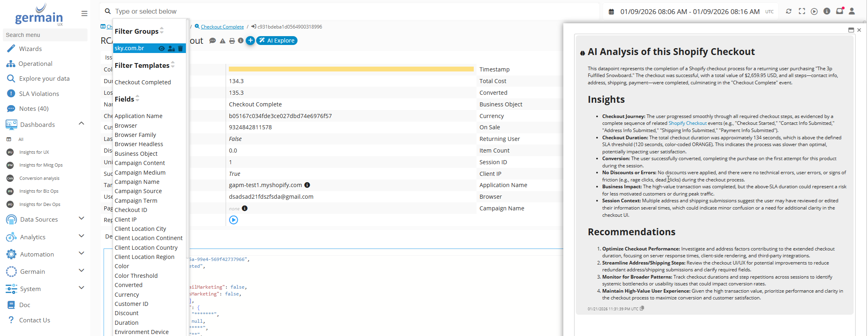Click info icon beside gapm-test1.myshopify.com

pyautogui.click(x=307, y=185)
